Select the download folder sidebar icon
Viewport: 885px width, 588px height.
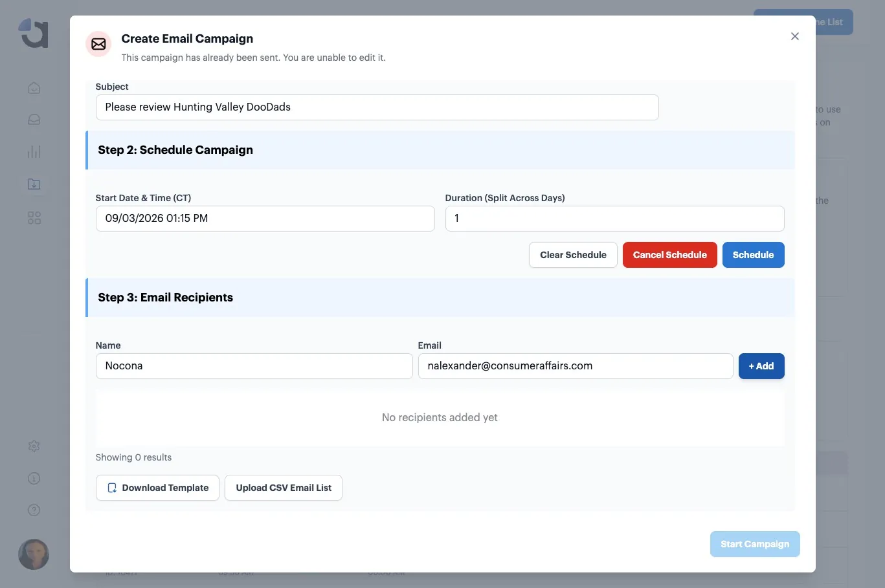pos(34,184)
